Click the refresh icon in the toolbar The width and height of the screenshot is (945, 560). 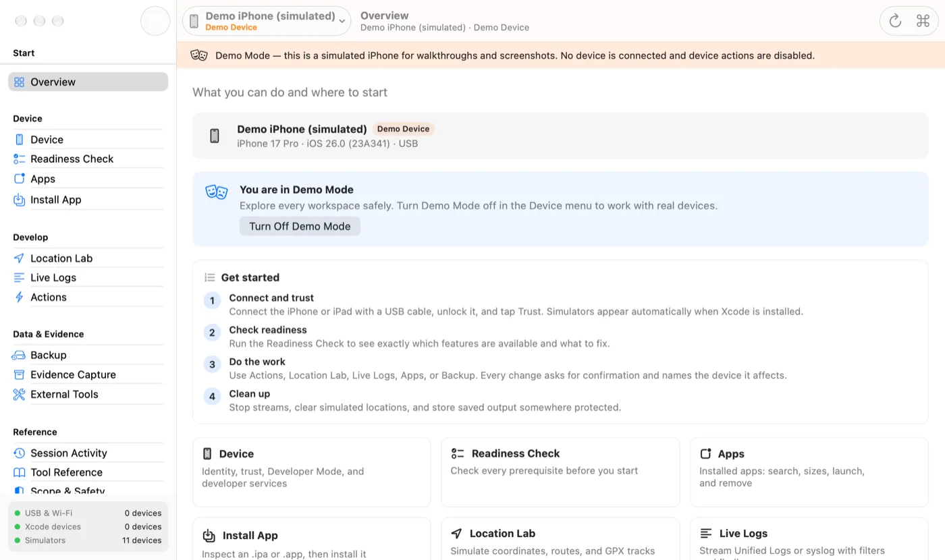pyautogui.click(x=895, y=21)
